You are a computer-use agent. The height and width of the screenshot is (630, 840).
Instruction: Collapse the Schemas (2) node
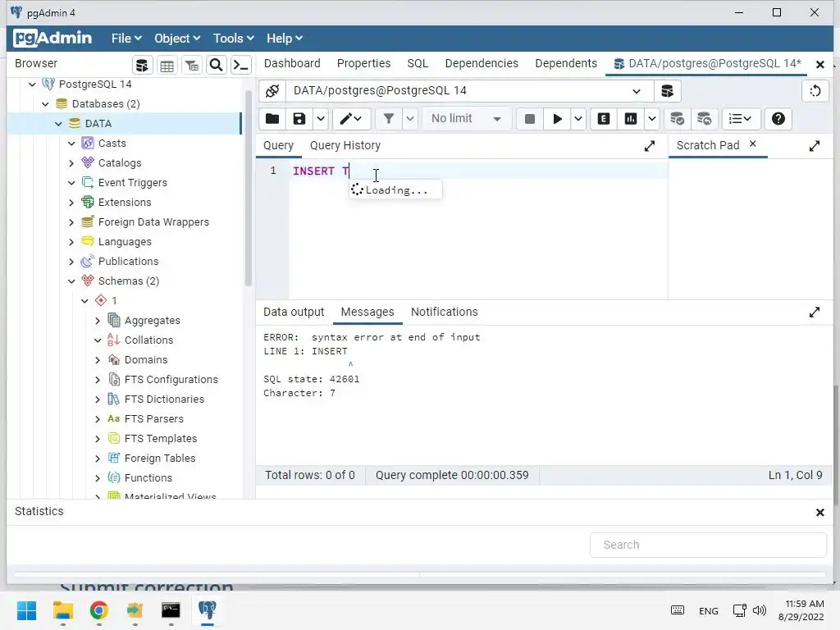pyautogui.click(x=71, y=281)
